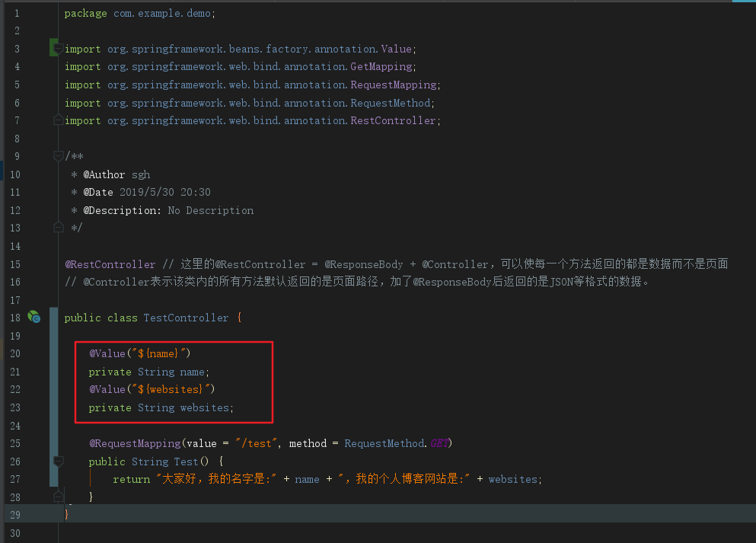Click the Javadoc end fold marker

pyautogui.click(x=58, y=227)
